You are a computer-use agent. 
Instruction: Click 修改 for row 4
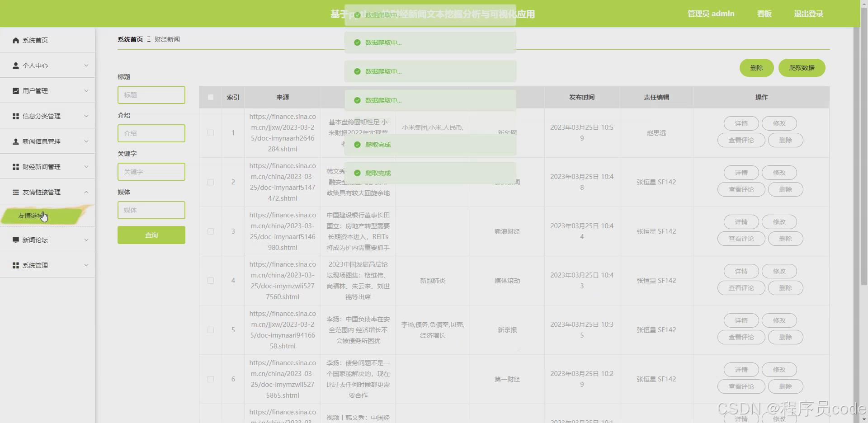779,271
